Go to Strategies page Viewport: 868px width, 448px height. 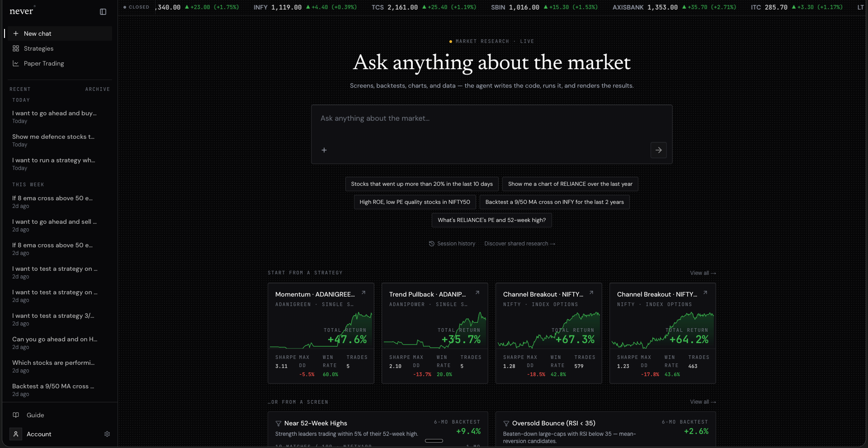point(60,48)
